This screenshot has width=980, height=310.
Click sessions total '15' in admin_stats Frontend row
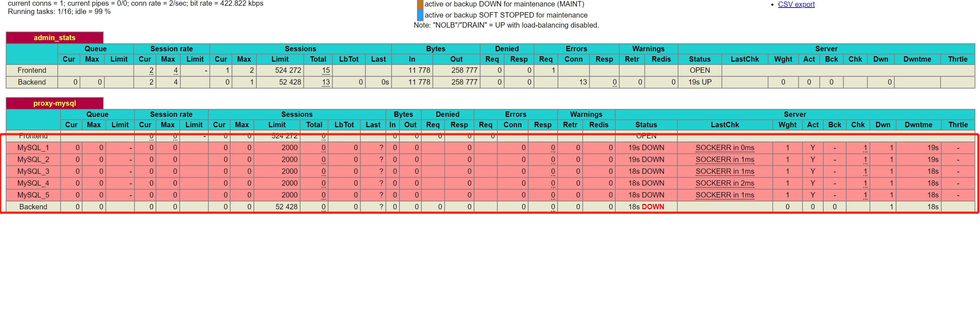click(x=326, y=70)
